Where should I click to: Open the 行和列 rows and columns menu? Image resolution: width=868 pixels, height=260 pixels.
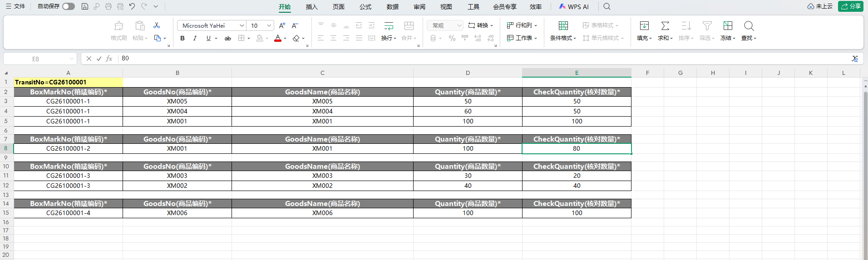point(522,25)
